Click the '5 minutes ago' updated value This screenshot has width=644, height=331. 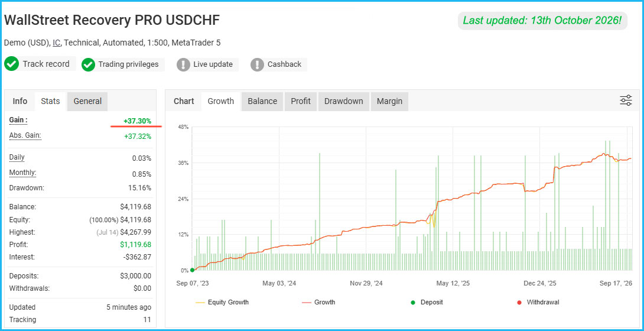pos(129,307)
